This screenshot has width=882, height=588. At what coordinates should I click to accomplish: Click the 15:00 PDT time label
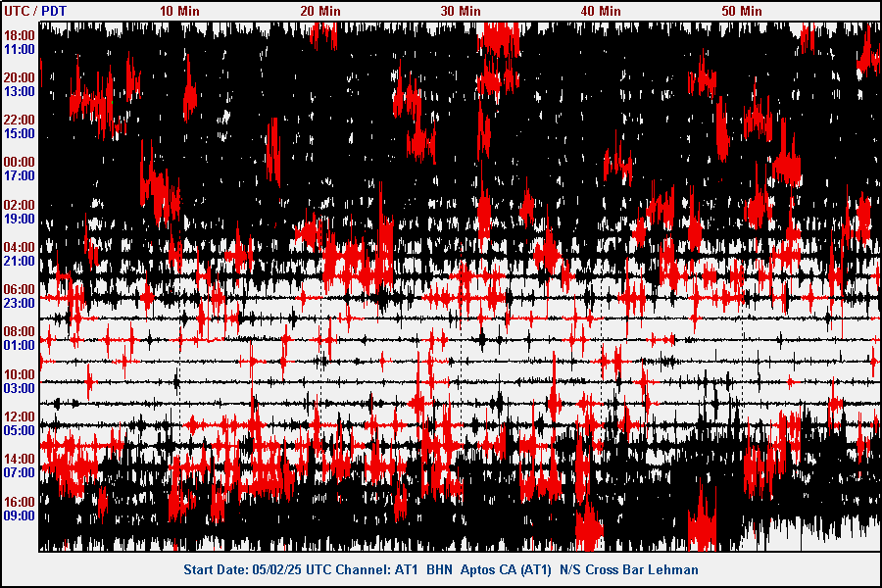pyautogui.click(x=20, y=134)
